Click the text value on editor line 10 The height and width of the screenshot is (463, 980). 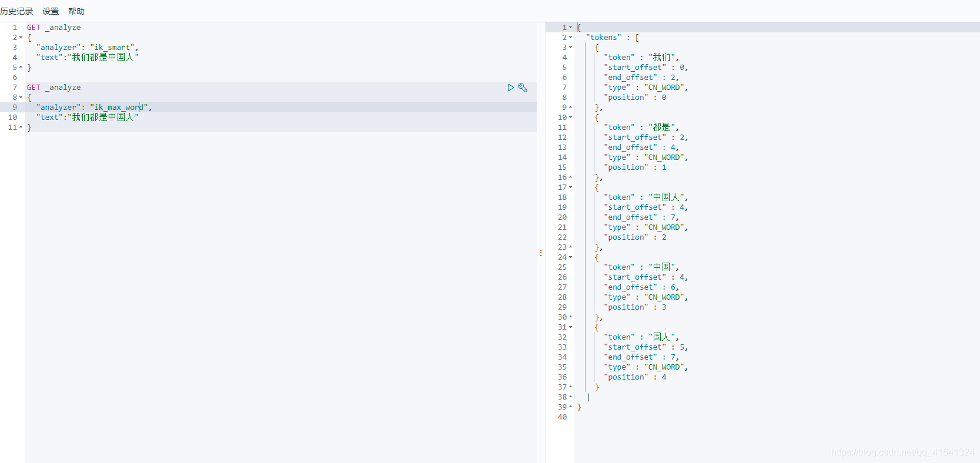(103, 118)
